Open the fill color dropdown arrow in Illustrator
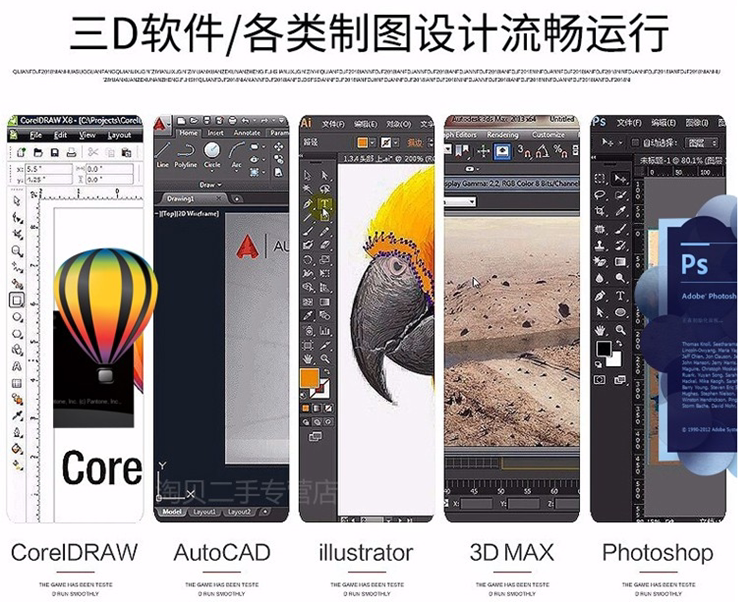Screen dimensions: 750x602 coord(373,142)
